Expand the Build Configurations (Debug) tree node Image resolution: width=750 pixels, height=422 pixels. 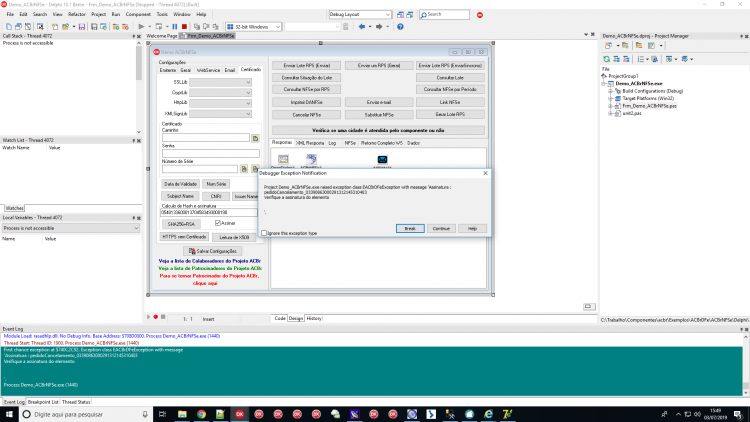coord(610,91)
